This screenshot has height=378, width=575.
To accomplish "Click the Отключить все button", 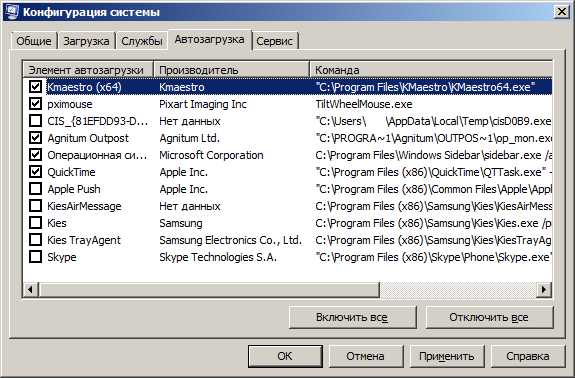I will tap(489, 317).
